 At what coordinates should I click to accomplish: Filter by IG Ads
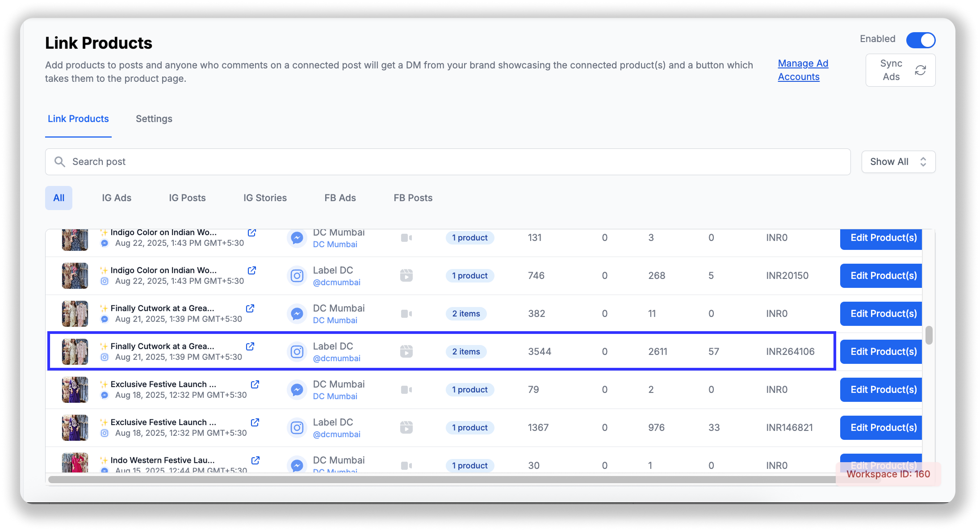(117, 198)
